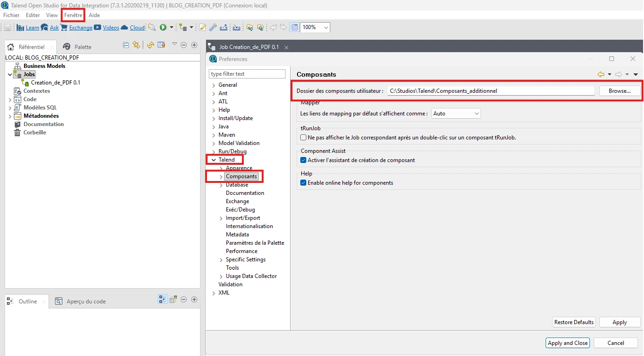
Task: Open the Aperçu du code view icon
Action: [x=59, y=301]
